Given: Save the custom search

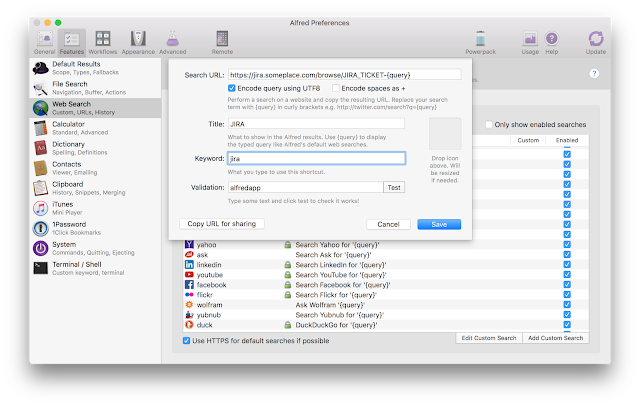Looking at the screenshot, I should click(439, 224).
